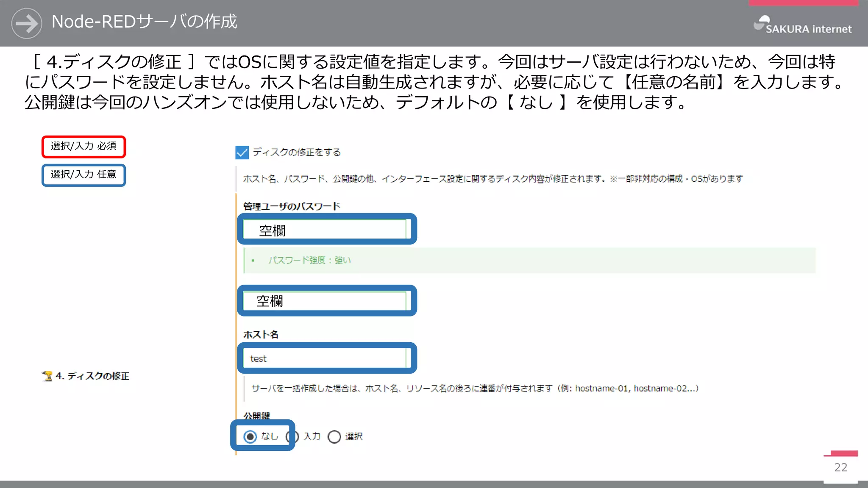Click the disk modification description note

[x=493, y=179]
